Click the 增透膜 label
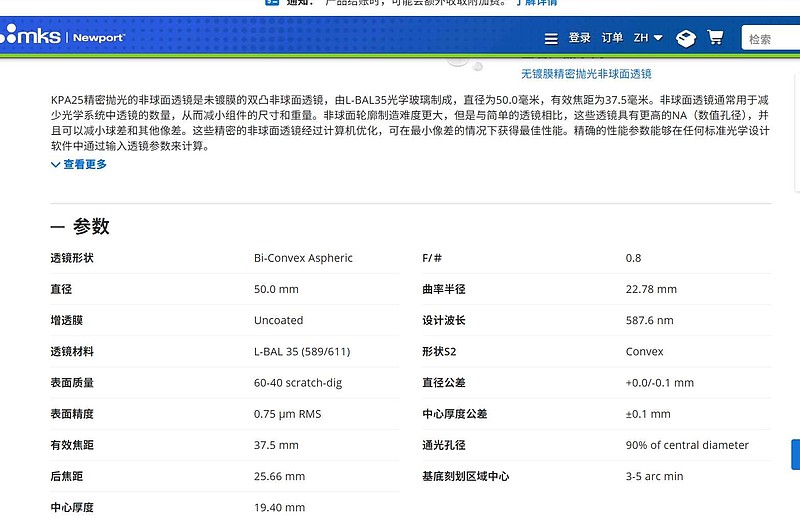This screenshot has width=800, height=518. click(66, 320)
